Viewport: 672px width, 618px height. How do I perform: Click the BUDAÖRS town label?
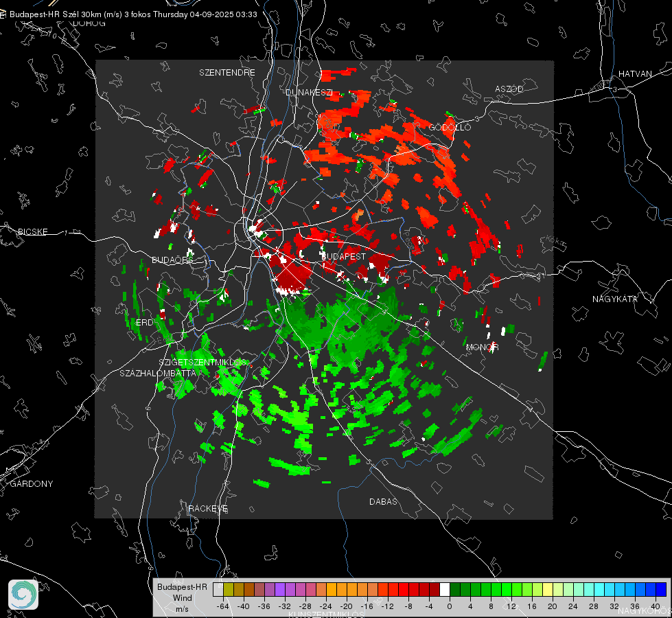[172, 260]
